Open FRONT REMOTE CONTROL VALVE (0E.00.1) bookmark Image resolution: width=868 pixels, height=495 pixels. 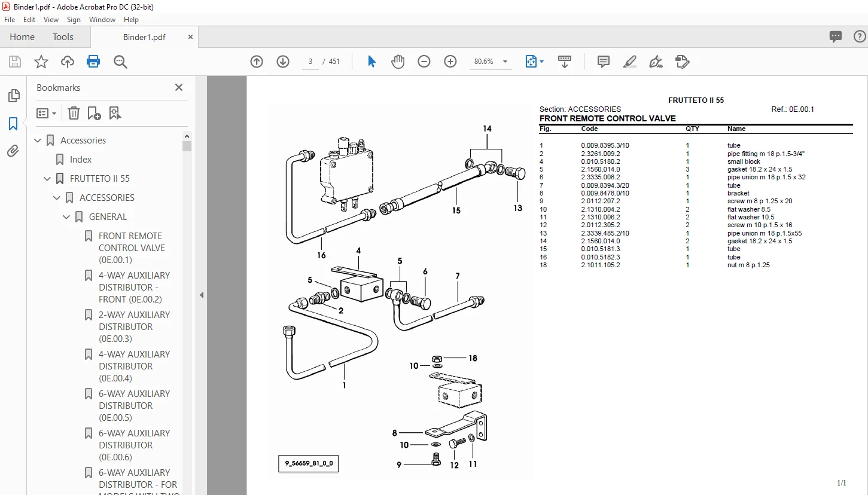click(132, 248)
